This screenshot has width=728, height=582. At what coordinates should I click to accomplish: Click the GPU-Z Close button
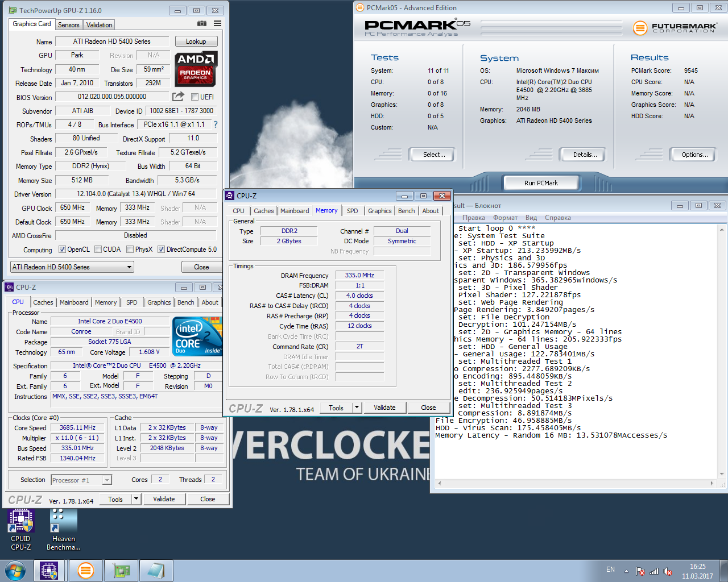coord(201,267)
